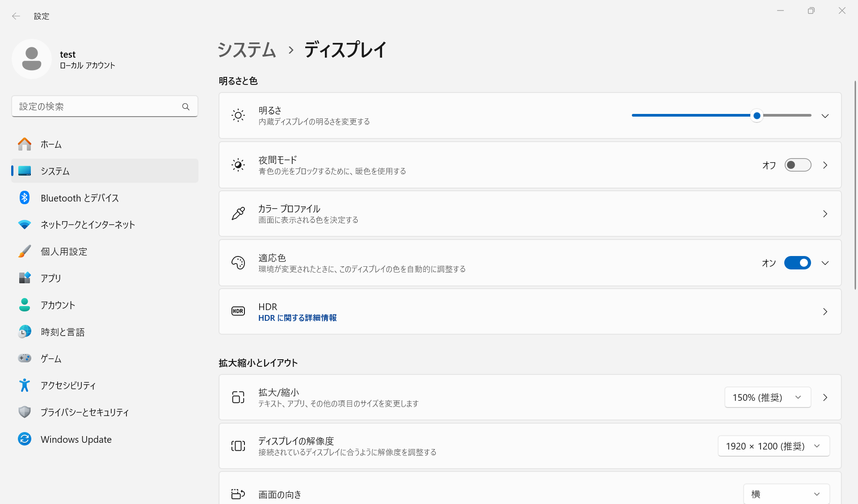Open アプリ in the sidebar
This screenshot has width=858, height=504.
coord(51,278)
